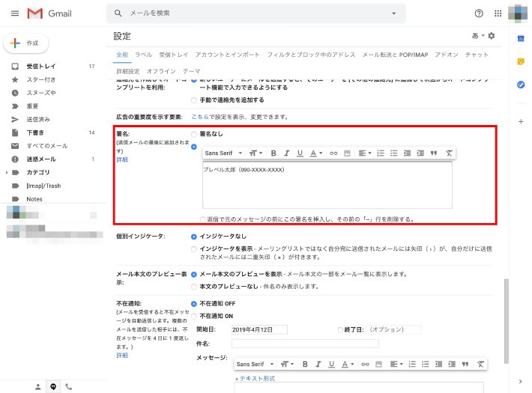Viewport: 532px width, 393px height.
Task: Open Hangouts conversations icon at bottom
Action: (53, 386)
